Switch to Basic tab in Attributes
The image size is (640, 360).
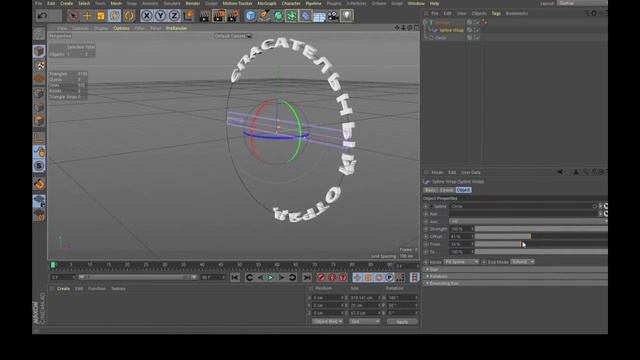430,190
